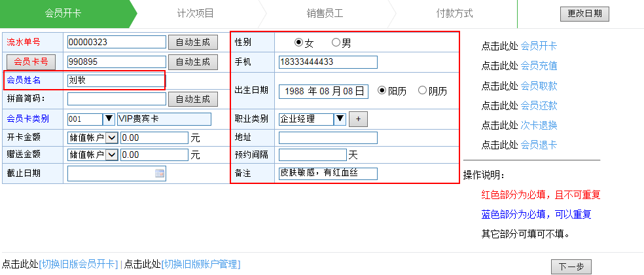The width and height of the screenshot is (644, 275).
Task: Choose 阳历 calendar type
Action: [x=382, y=91]
